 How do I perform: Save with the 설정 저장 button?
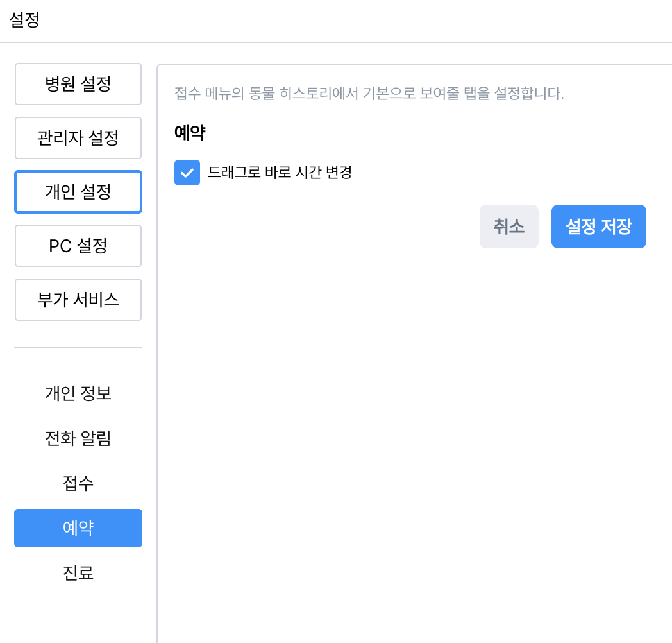[x=598, y=227]
